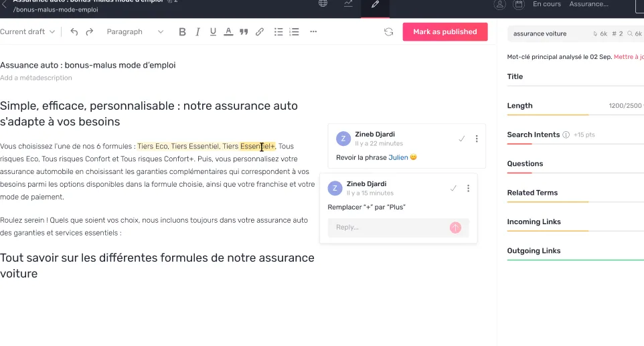Viewport: 644px width, 346px height.
Task: Open more formatting options
Action: click(313, 31)
